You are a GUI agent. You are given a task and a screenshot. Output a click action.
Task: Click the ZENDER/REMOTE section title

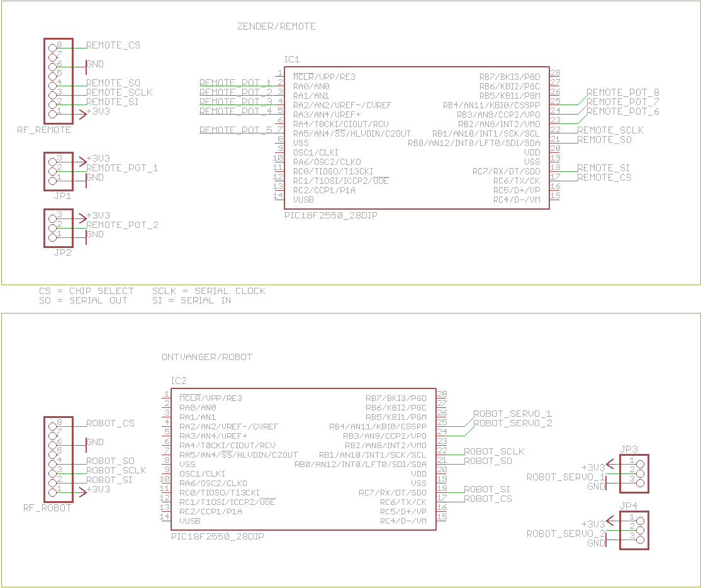tap(276, 26)
